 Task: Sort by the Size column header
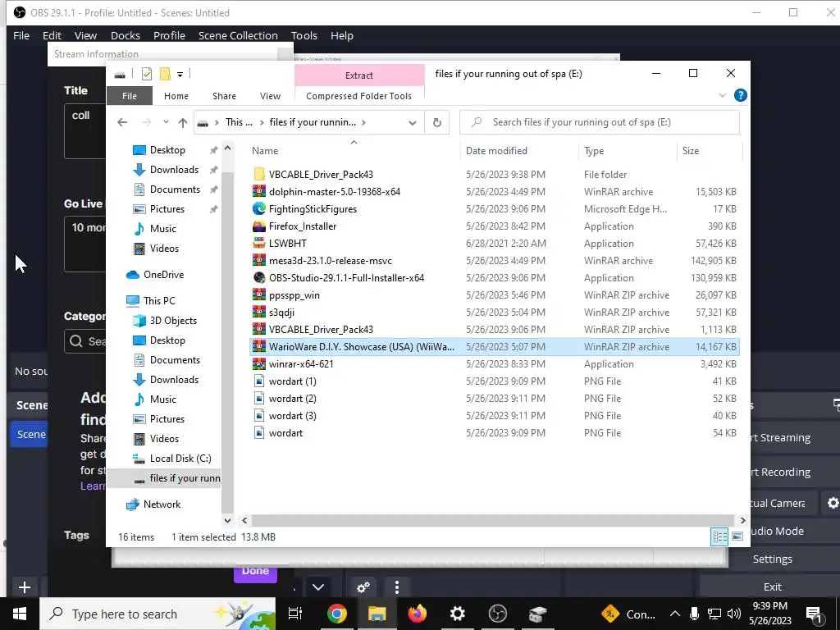coord(691,151)
